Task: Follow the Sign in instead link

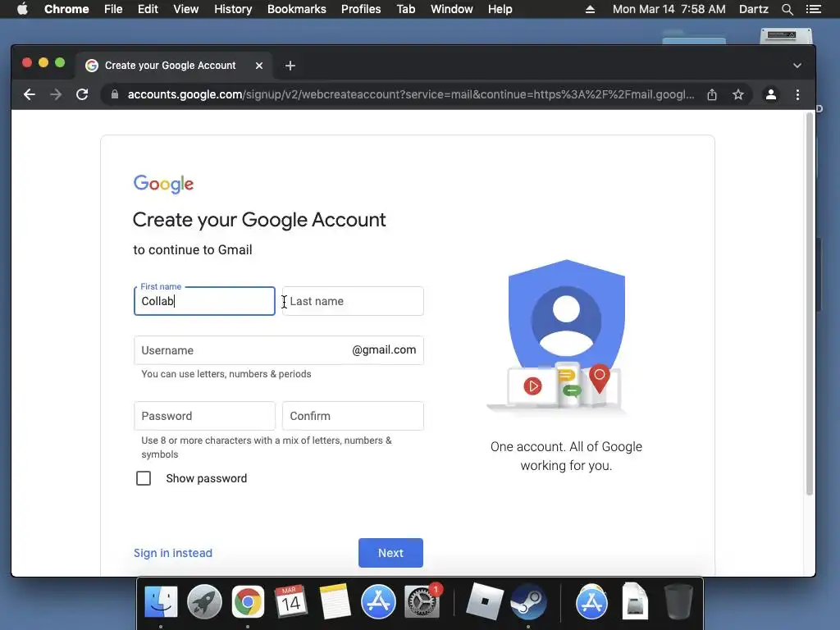Action: 173,553
